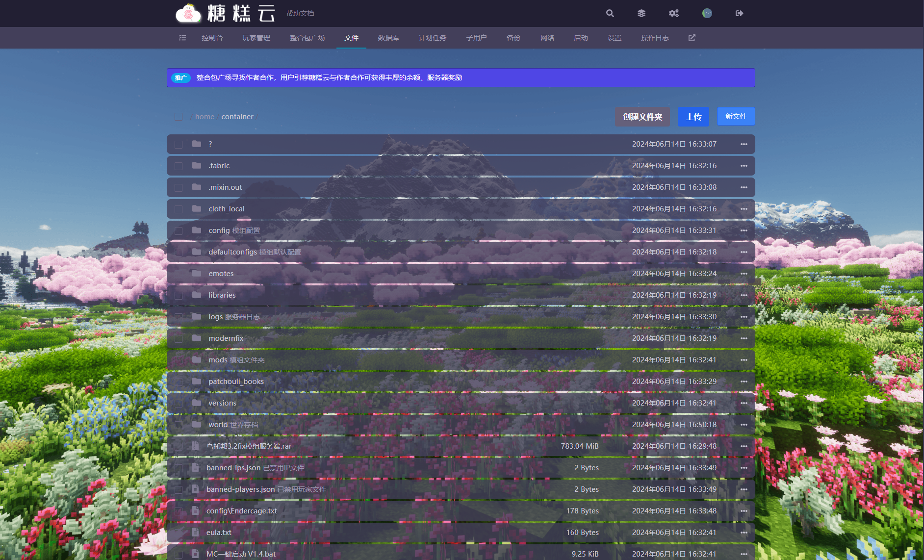Open more options for cloth_local folder

pyautogui.click(x=744, y=209)
